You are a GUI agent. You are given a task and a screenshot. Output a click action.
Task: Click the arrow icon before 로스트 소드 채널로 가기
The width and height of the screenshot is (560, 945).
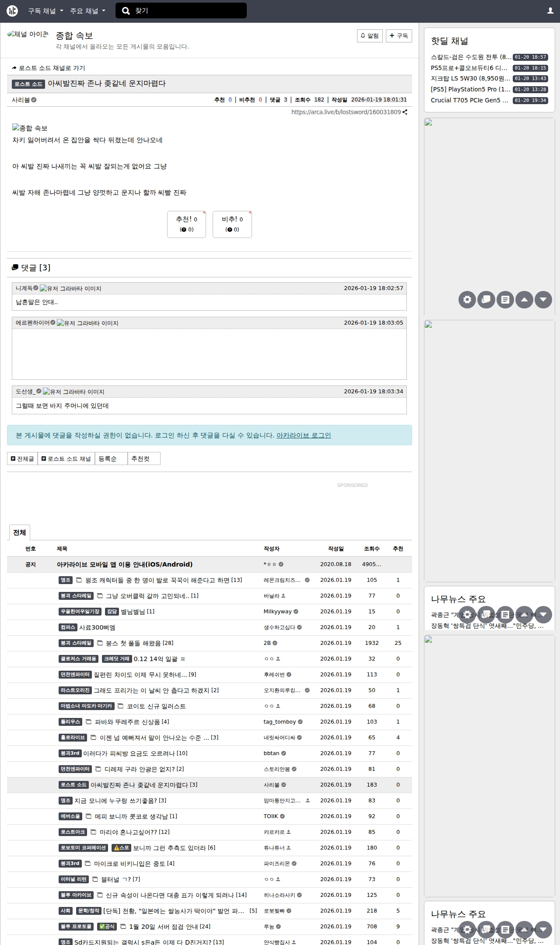14,68
